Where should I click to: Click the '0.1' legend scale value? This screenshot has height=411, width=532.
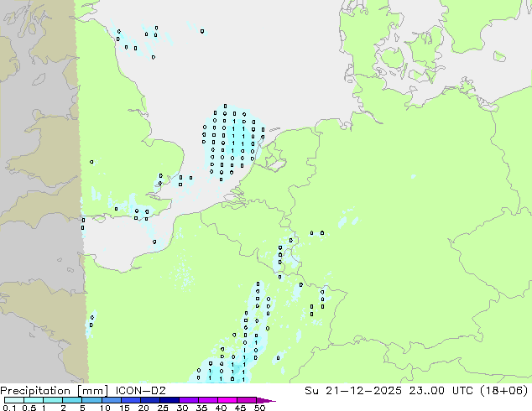coord(9,408)
